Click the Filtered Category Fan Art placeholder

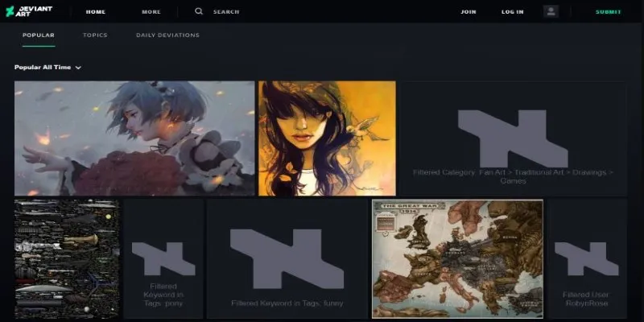click(x=513, y=138)
